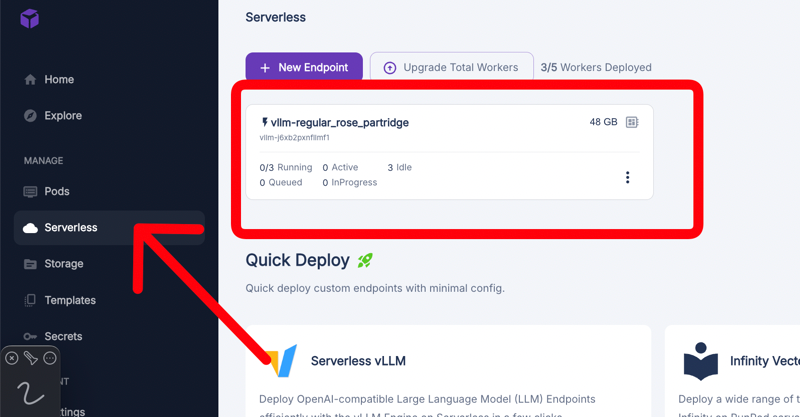Click the 0/3 Running status
This screenshot has height=417, width=800.
click(286, 167)
